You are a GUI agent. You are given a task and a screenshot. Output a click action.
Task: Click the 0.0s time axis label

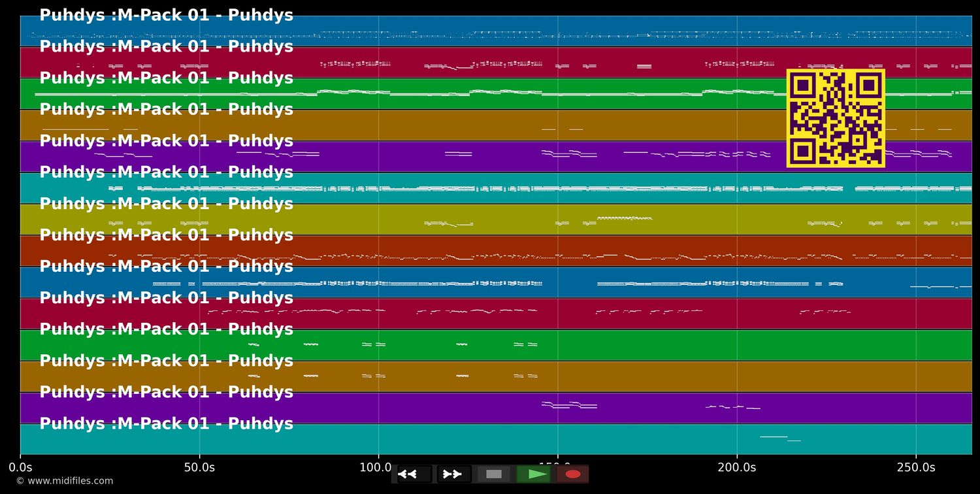[x=20, y=467]
